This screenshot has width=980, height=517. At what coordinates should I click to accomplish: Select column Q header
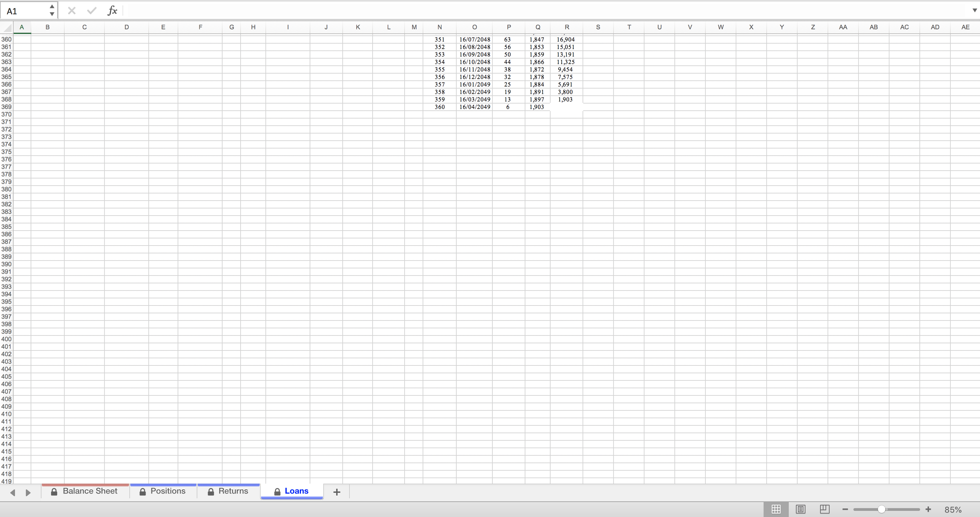pos(538,27)
